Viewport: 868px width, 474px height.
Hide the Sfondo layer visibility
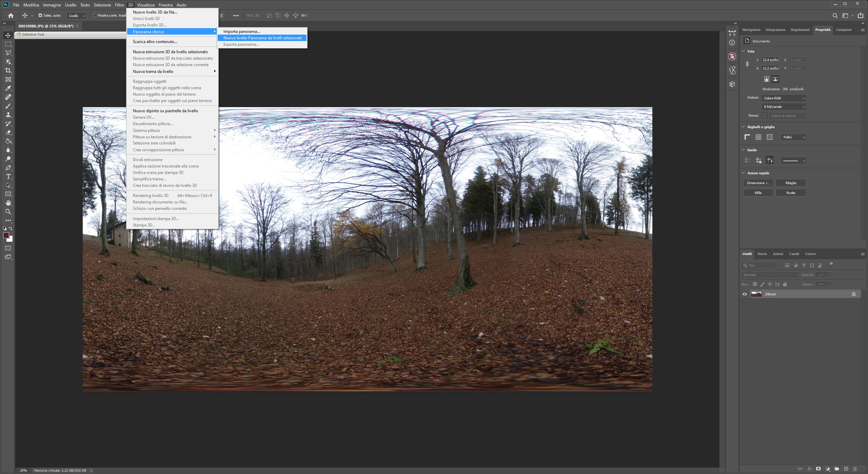[745, 294]
